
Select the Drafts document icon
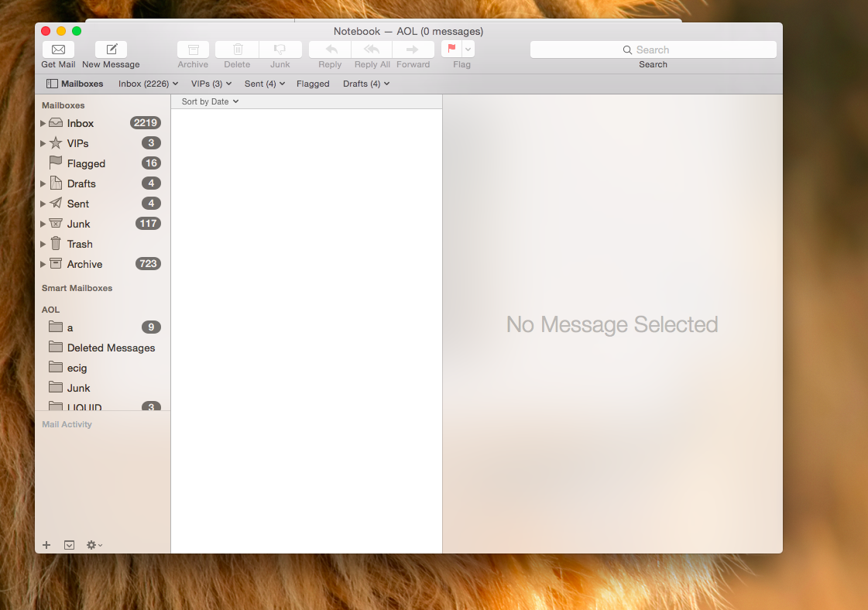tap(56, 183)
